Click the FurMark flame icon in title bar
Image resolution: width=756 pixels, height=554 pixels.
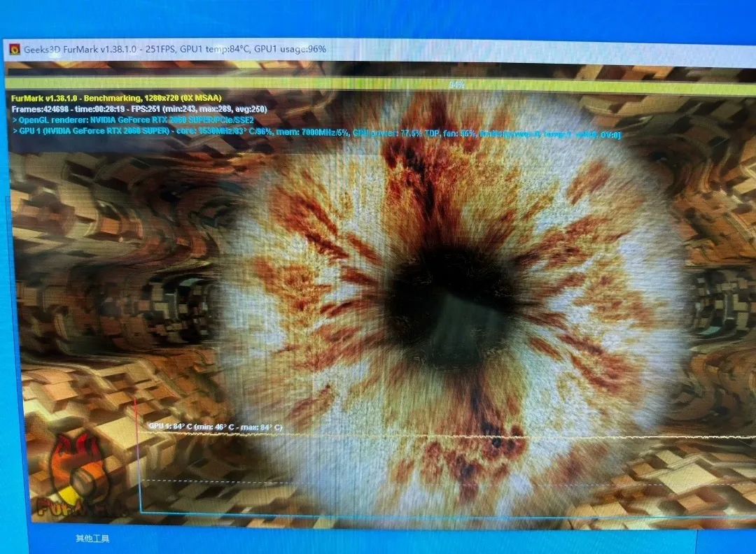pyautogui.click(x=15, y=49)
